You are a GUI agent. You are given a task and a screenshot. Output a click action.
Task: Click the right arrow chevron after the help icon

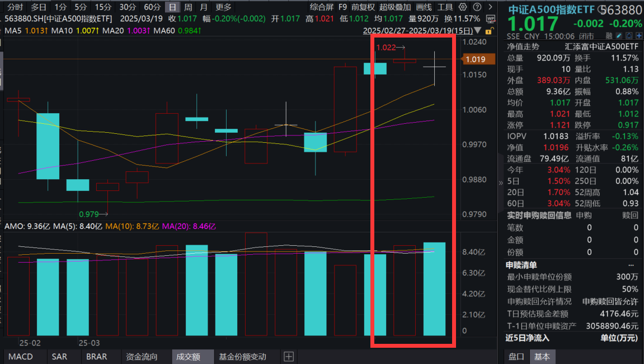491,7
